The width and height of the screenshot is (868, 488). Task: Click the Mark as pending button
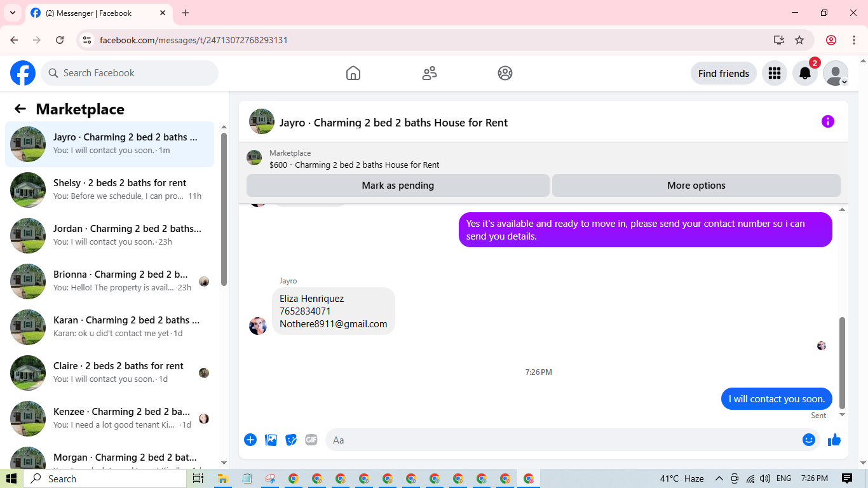pyautogui.click(x=398, y=186)
